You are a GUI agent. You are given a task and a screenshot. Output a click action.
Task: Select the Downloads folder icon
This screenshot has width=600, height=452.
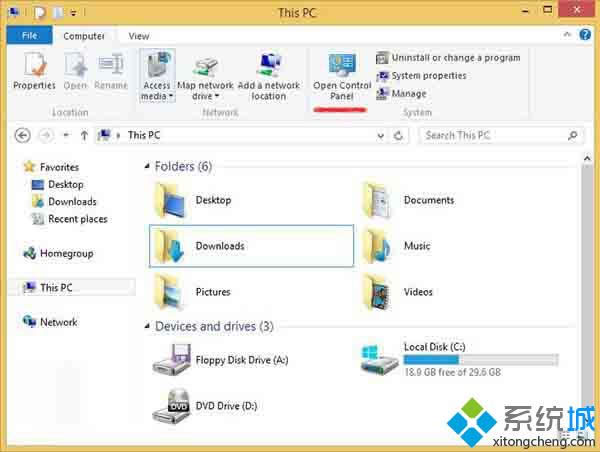(170, 246)
